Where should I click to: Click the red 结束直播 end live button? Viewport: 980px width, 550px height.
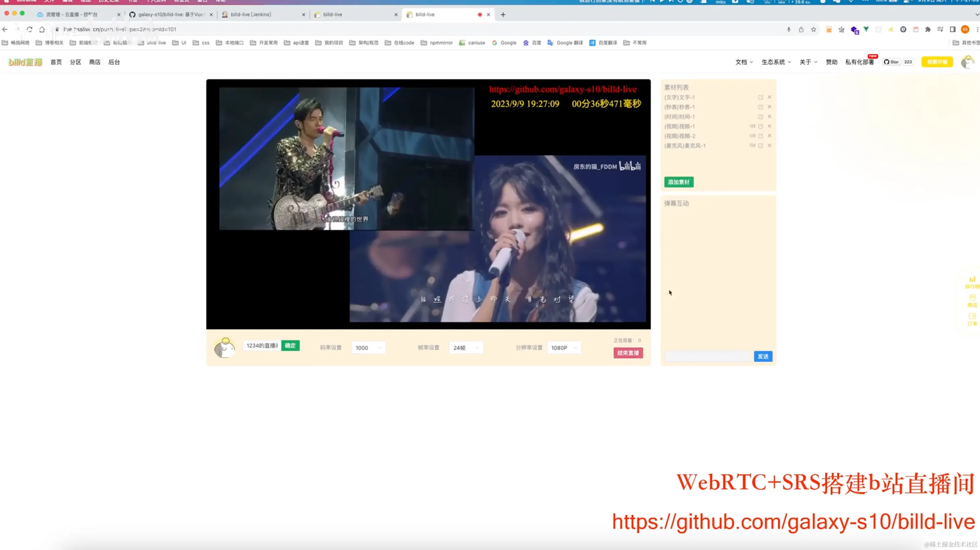click(628, 353)
